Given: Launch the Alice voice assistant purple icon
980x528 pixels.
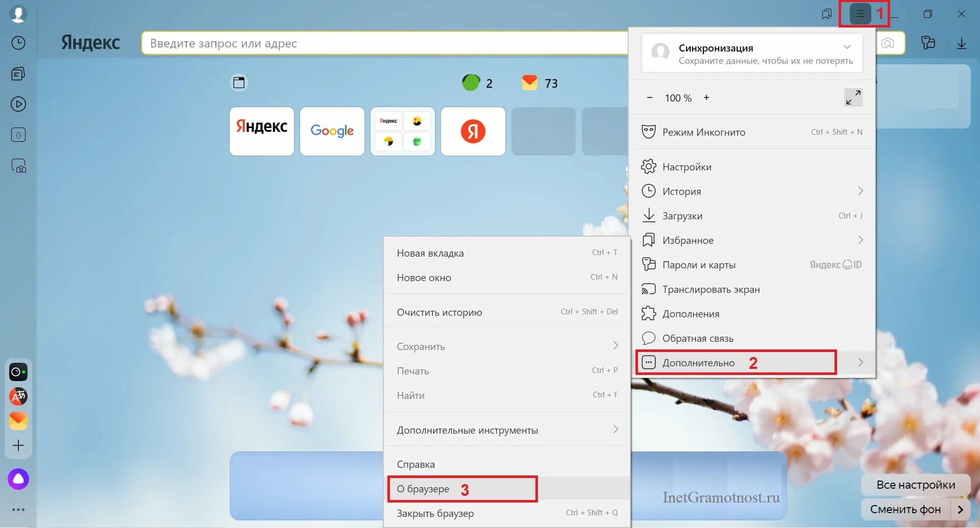Looking at the screenshot, I should (18, 479).
